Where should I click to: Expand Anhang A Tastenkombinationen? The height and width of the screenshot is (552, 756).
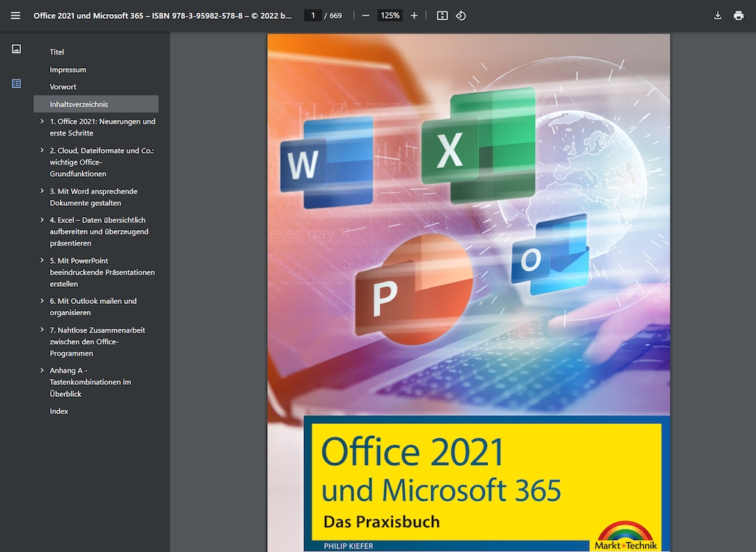tap(42, 370)
